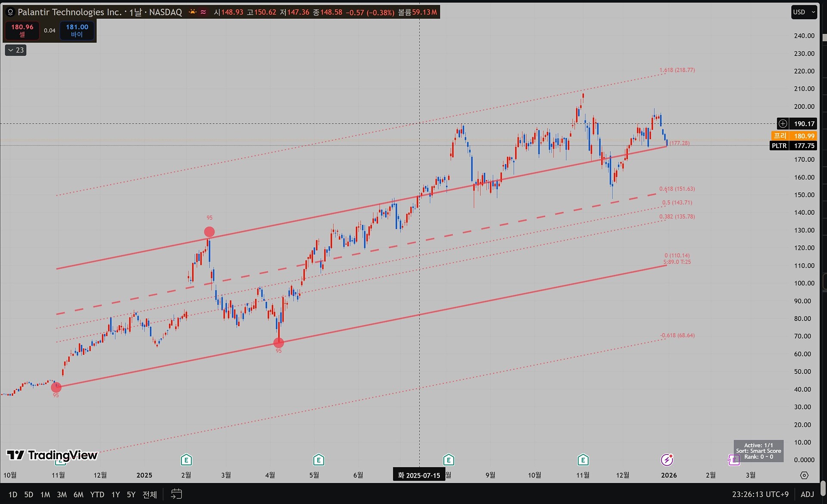Click the vertical scrollbar thumb

tap(823, 488)
